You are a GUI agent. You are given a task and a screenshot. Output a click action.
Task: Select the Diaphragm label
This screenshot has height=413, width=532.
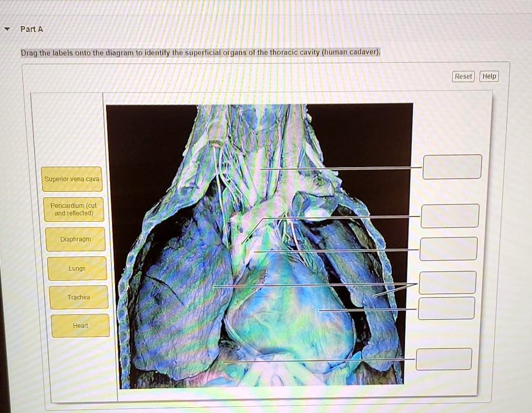click(76, 239)
